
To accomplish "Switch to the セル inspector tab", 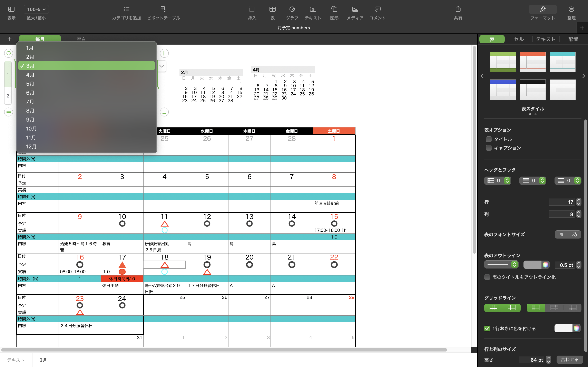I will 519,39.
